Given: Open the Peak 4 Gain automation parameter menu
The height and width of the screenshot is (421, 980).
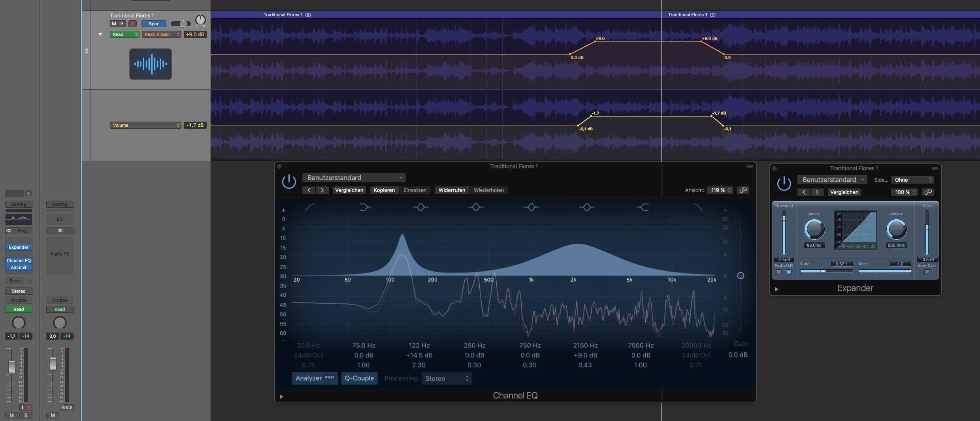Looking at the screenshot, I should point(161,34).
